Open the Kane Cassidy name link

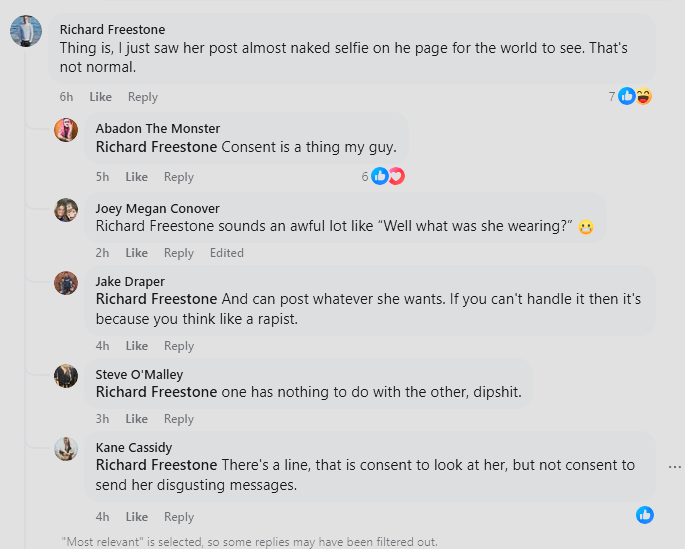click(134, 447)
